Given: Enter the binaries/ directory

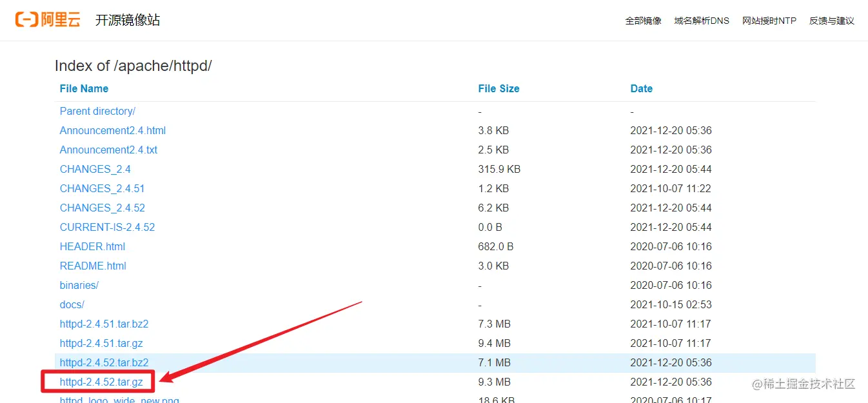Looking at the screenshot, I should coord(79,285).
